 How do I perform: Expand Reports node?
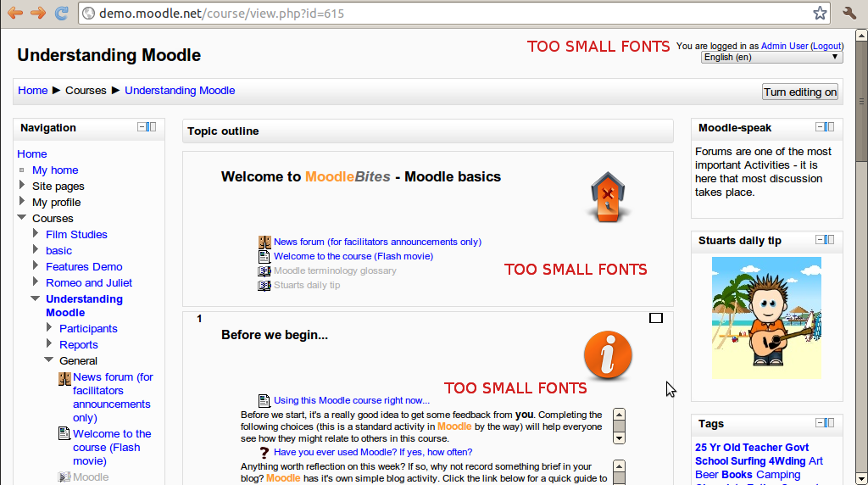coord(49,343)
